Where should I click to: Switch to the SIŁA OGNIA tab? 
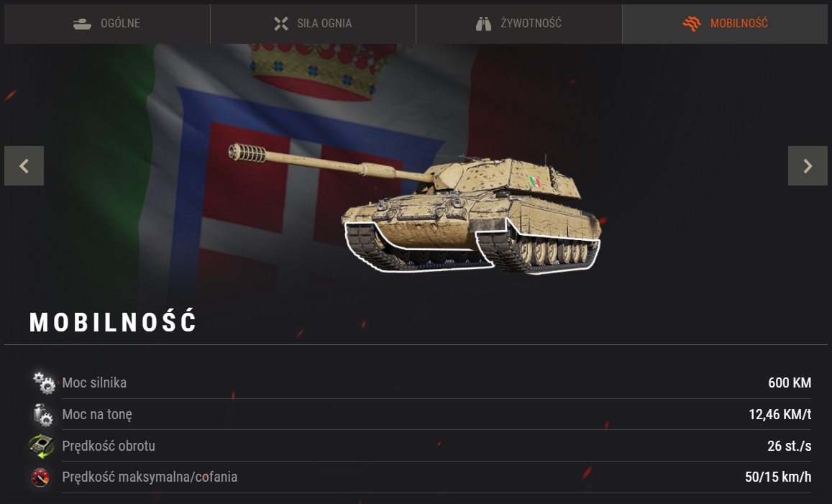pyautogui.click(x=313, y=24)
